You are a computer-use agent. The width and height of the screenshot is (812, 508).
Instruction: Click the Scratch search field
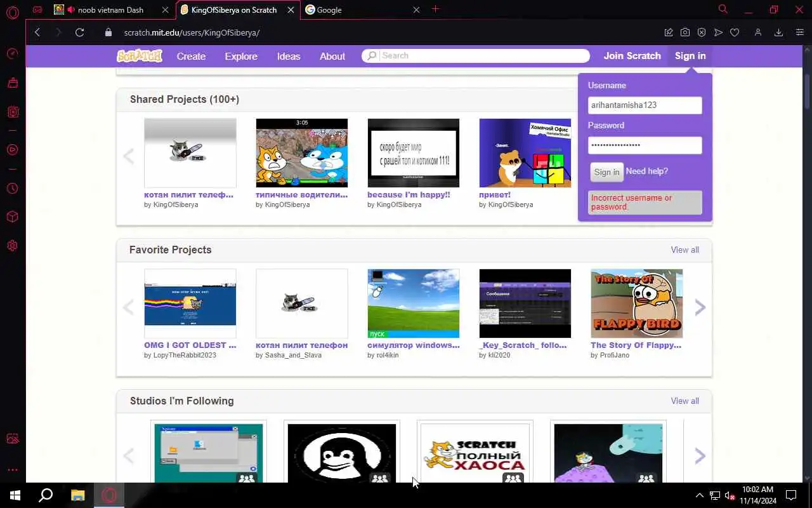(x=476, y=56)
